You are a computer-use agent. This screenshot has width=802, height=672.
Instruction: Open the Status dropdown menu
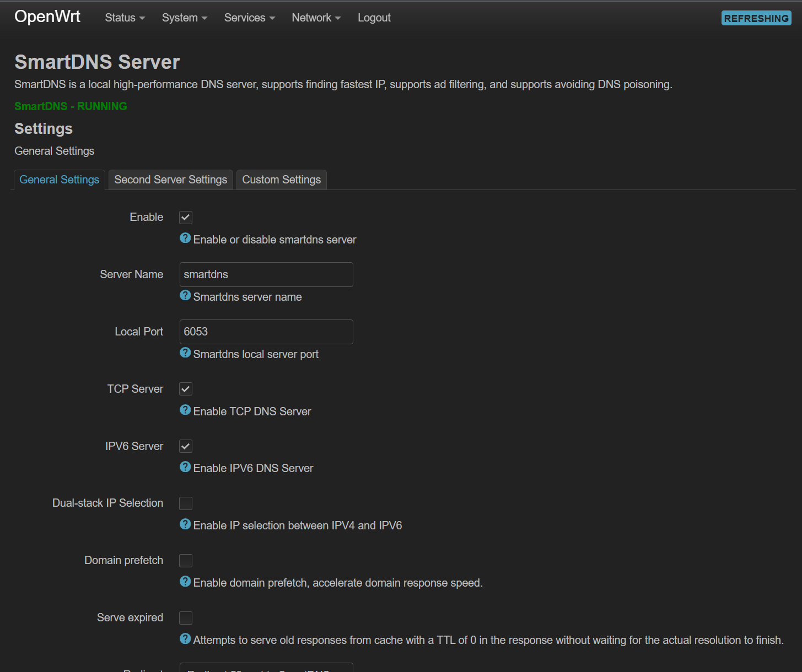125,18
